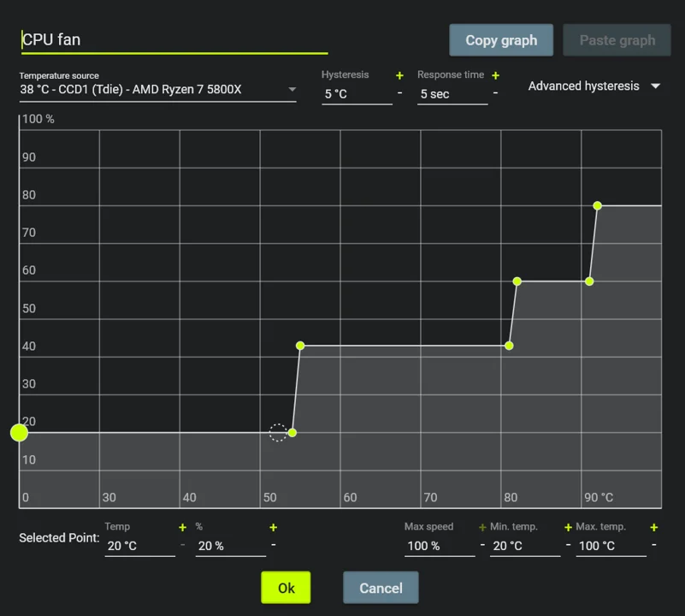The width and height of the screenshot is (685, 616).
Task: Raise selected point percent with plus
Action: [273, 528]
